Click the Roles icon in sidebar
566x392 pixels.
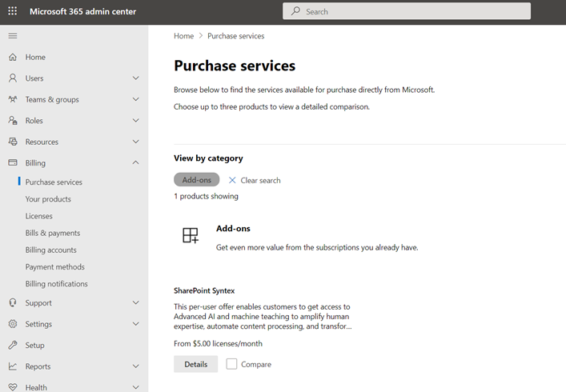(13, 121)
